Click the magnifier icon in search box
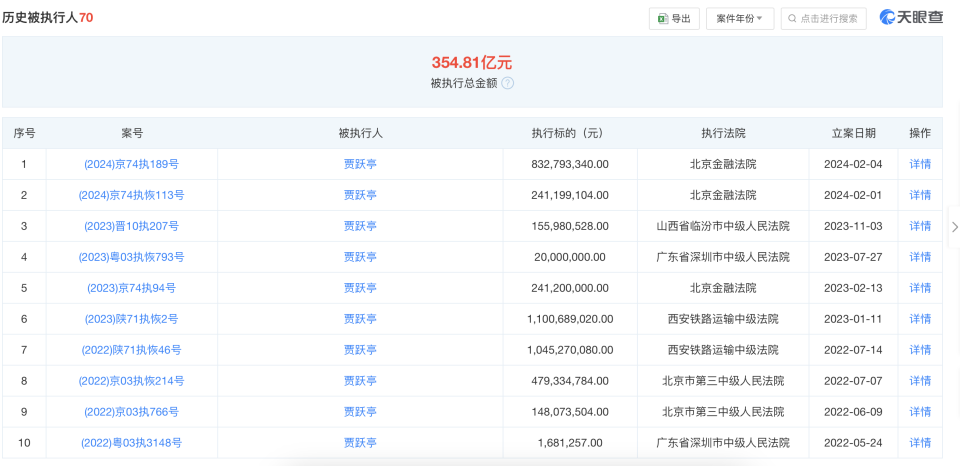 click(x=793, y=19)
